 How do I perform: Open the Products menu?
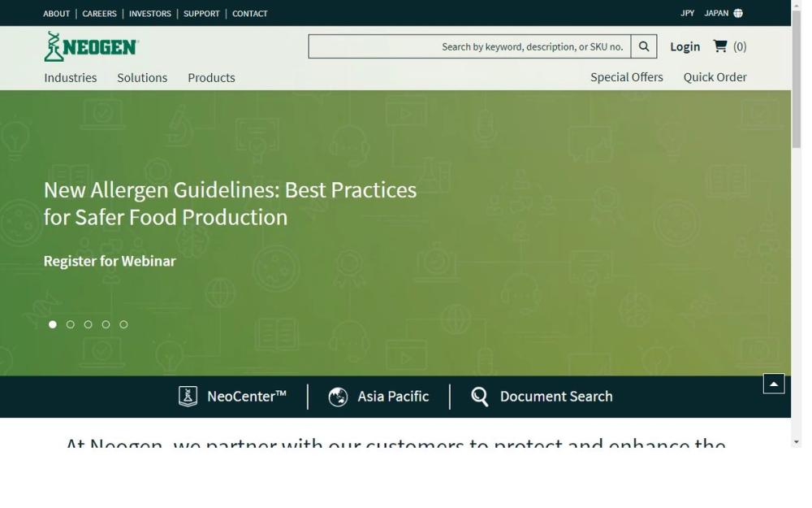[211, 78]
